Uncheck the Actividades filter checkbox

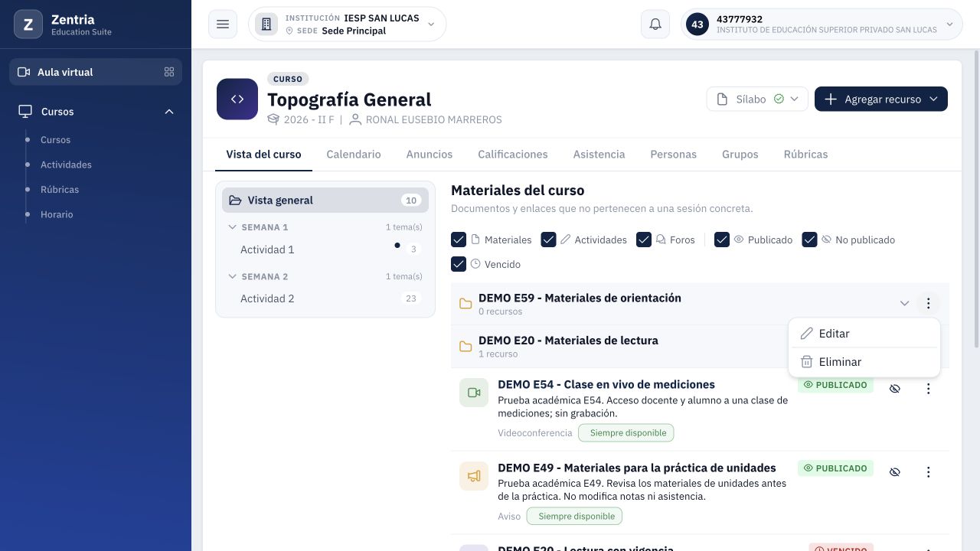pyautogui.click(x=548, y=240)
